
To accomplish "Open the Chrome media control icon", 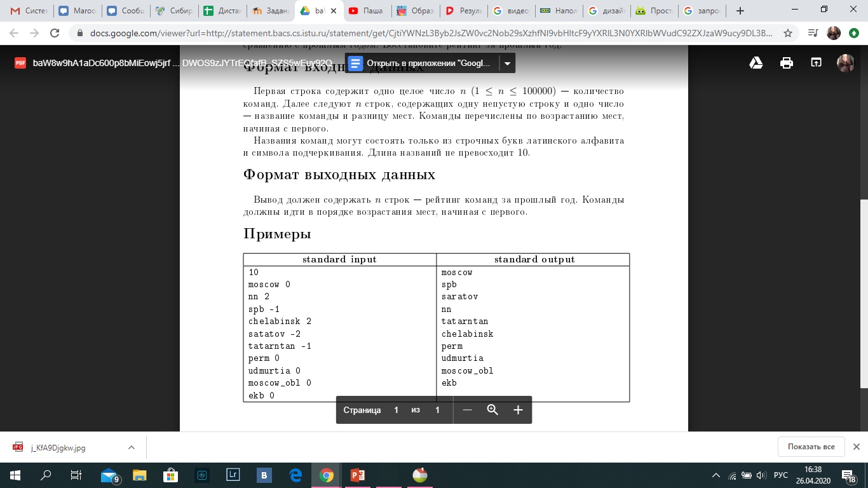I will click(x=812, y=33).
